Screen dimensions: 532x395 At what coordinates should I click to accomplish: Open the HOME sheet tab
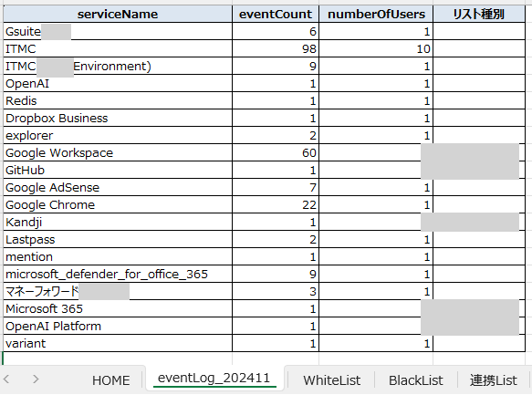point(111,380)
